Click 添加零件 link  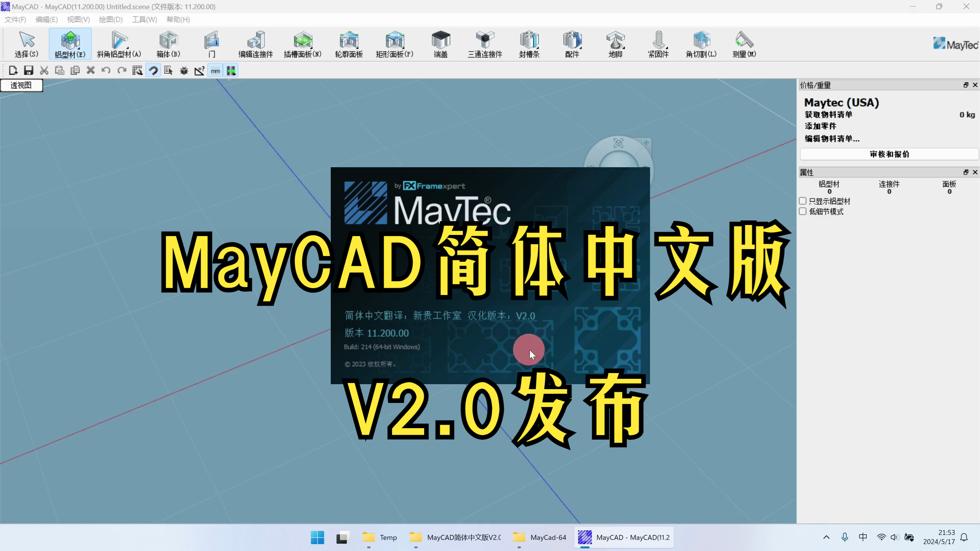pyautogui.click(x=820, y=126)
